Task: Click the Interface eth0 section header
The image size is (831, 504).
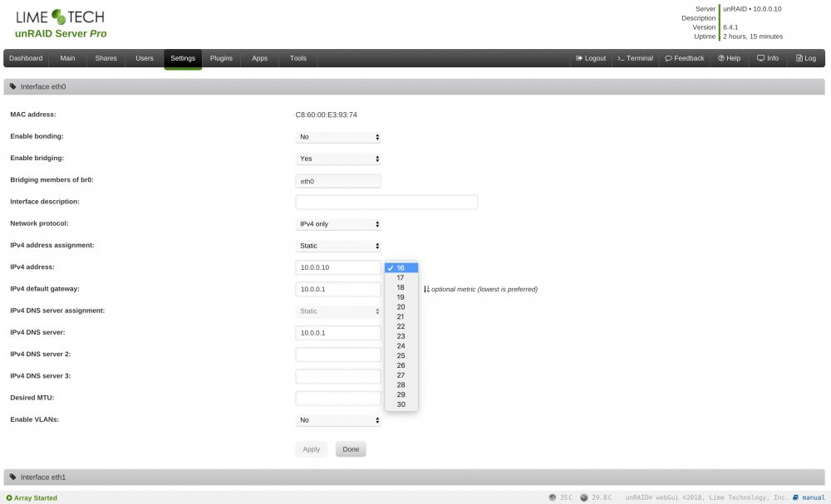Action: pyautogui.click(x=414, y=87)
